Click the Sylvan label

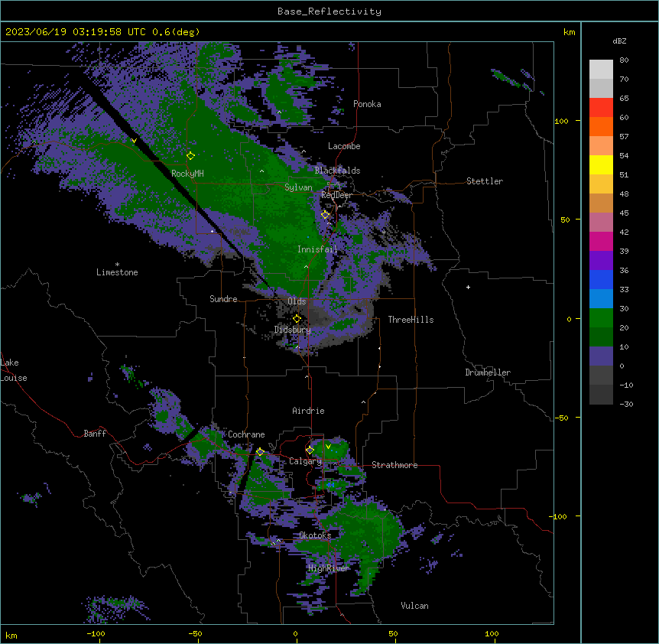pyautogui.click(x=298, y=187)
